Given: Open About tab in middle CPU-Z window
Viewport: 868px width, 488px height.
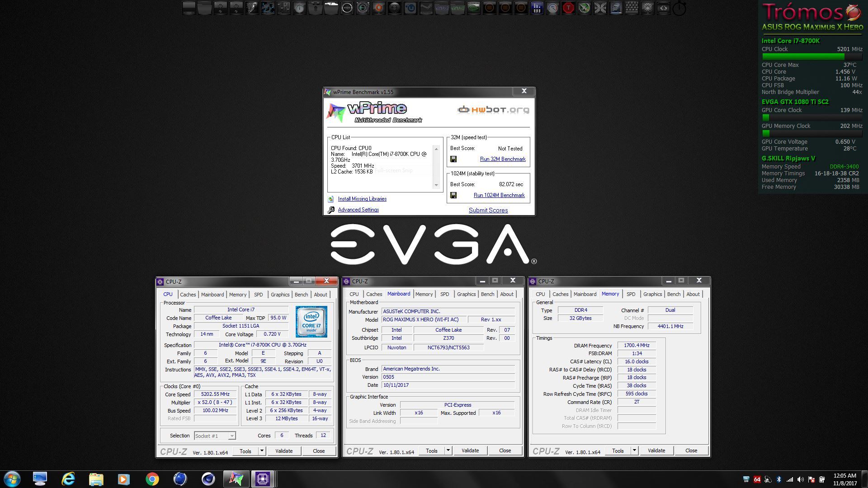Looking at the screenshot, I should [507, 294].
